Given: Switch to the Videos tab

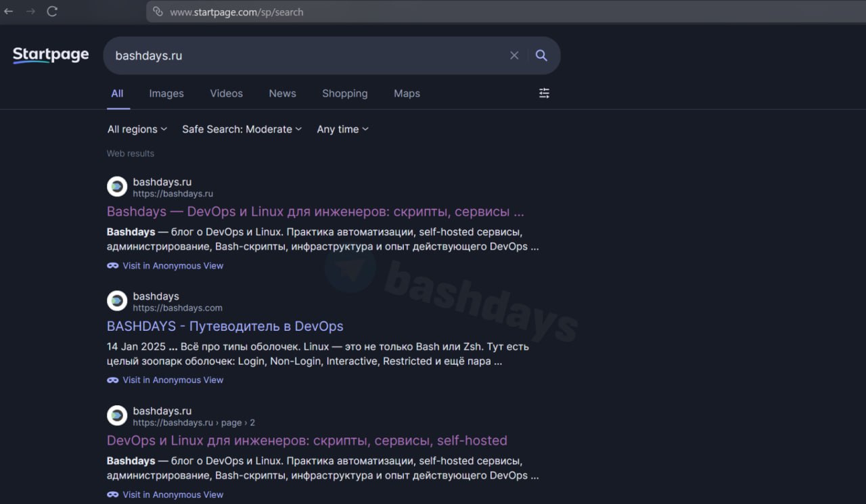Looking at the screenshot, I should point(226,93).
